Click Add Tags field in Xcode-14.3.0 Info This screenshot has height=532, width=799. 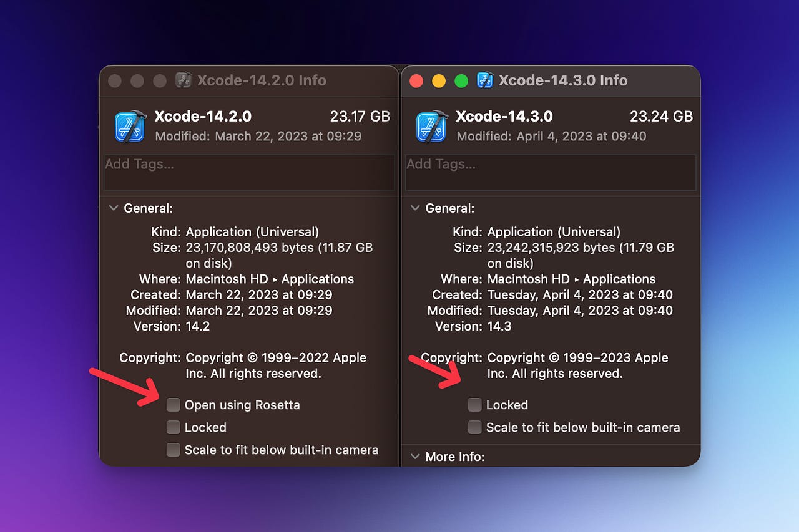click(x=551, y=172)
